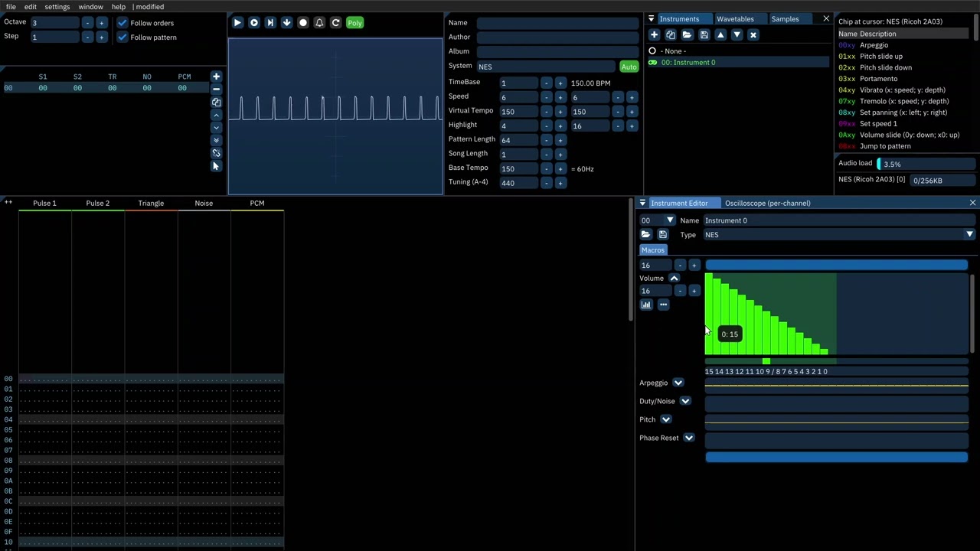Toggle the repeat pattern icon

335,23
